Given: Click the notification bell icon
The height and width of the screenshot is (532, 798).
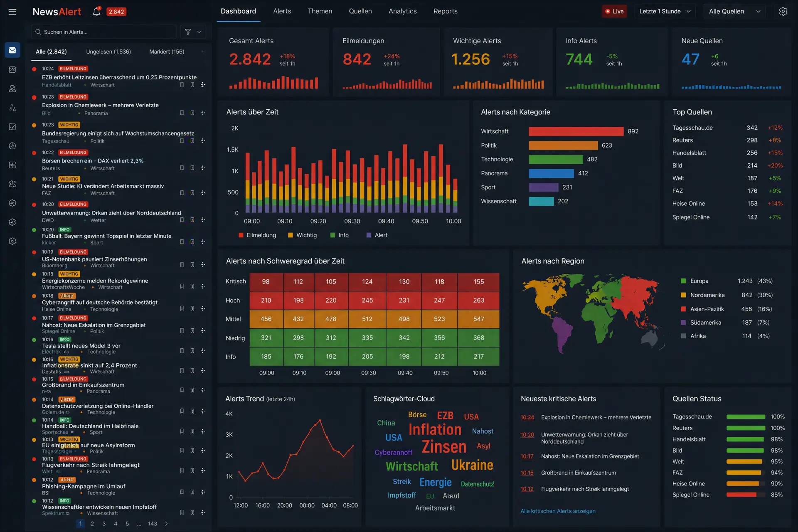Looking at the screenshot, I should [x=96, y=12].
